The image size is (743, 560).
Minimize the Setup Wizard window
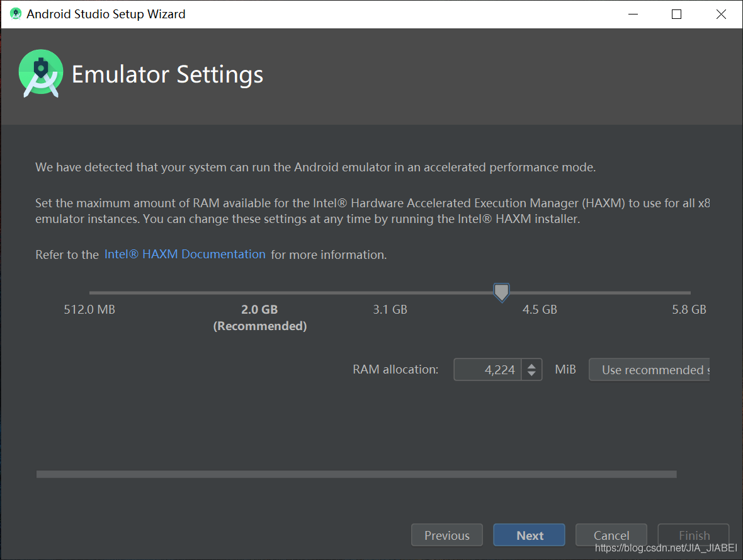(x=633, y=14)
